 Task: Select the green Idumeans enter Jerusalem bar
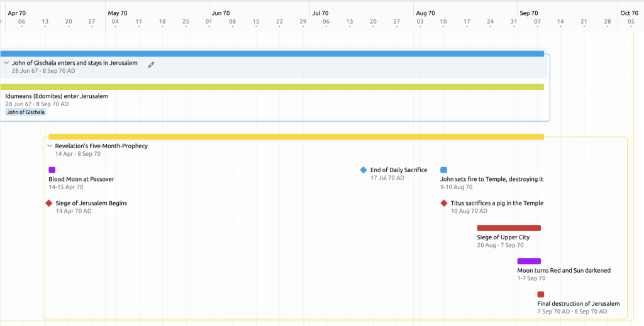pos(272,87)
